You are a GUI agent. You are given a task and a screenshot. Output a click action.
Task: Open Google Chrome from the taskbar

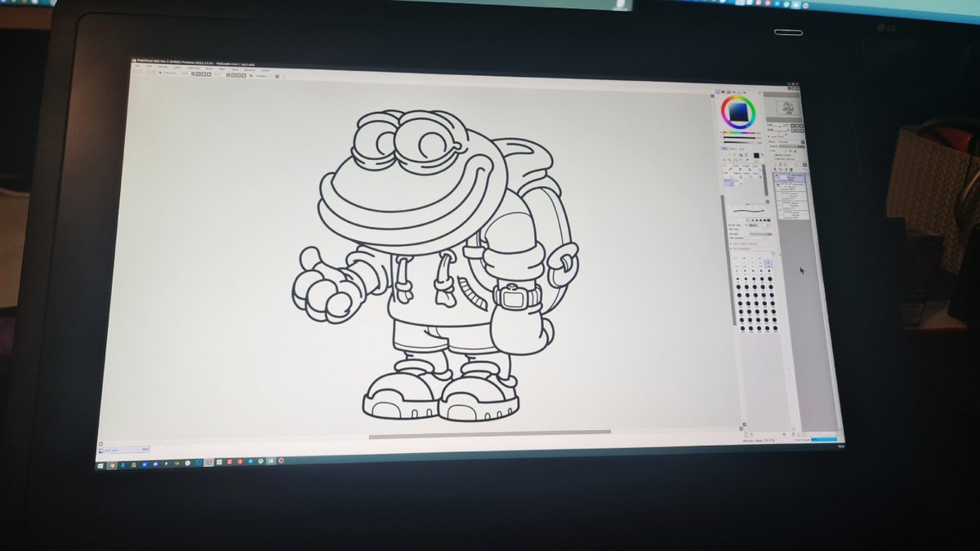112,465
